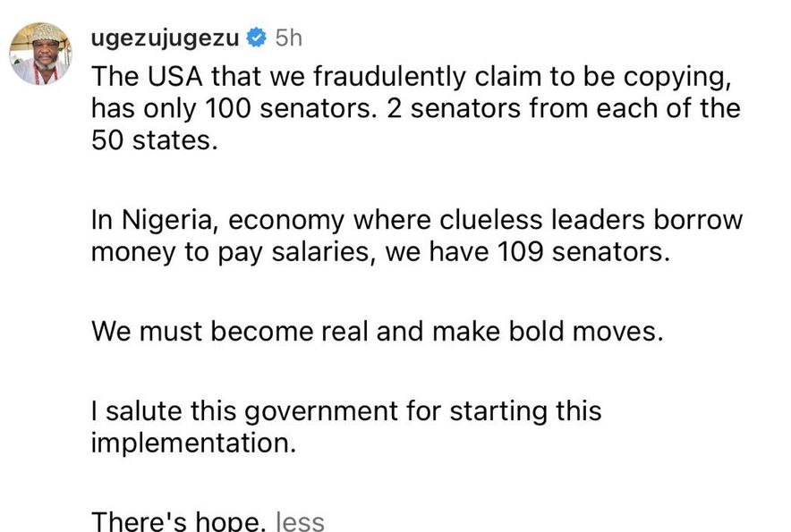Click the text "There's hope."

tap(178, 520)
